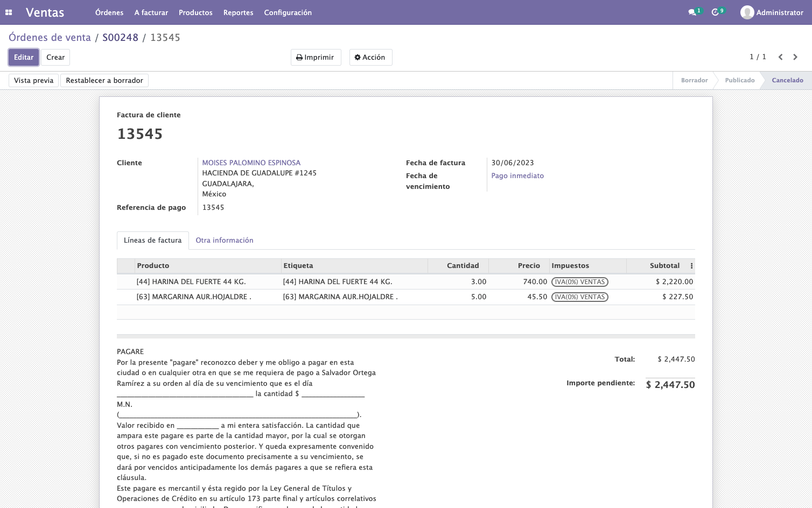Open customer MOISES PALOMINO ESPINOSA link
This screenshot has height=508, width=812.
(x=251, y=163)
